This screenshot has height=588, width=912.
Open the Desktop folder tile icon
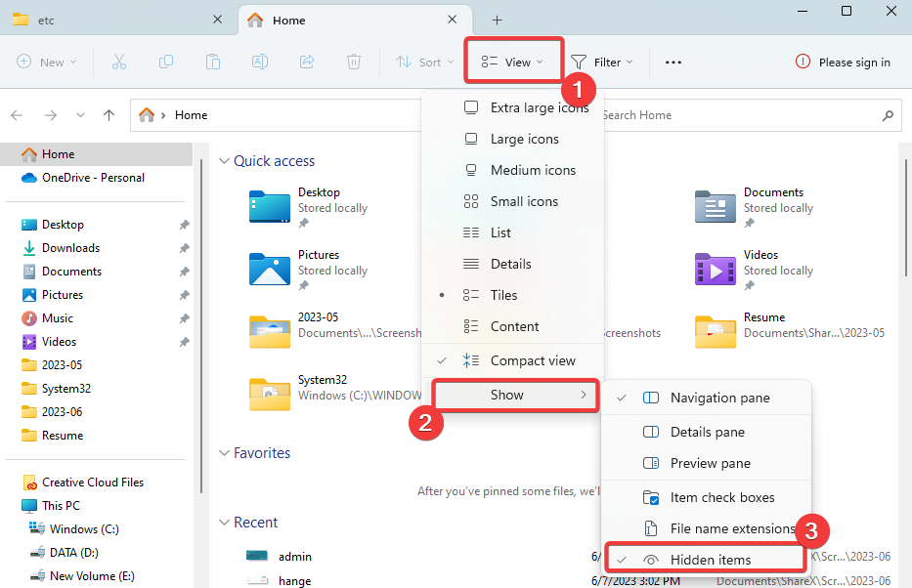(269, 207)
